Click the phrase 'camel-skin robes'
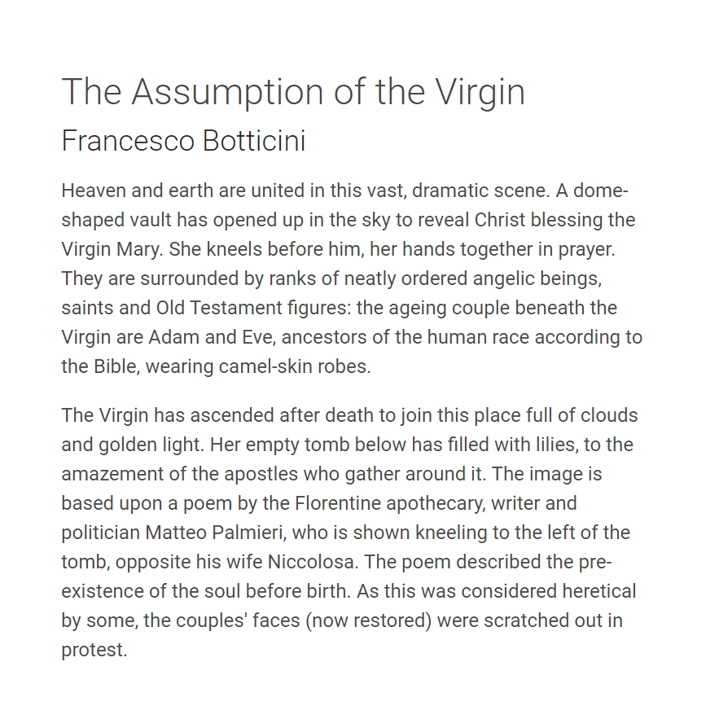The height and width of the screenshot is (728, 719). [293, 366]
